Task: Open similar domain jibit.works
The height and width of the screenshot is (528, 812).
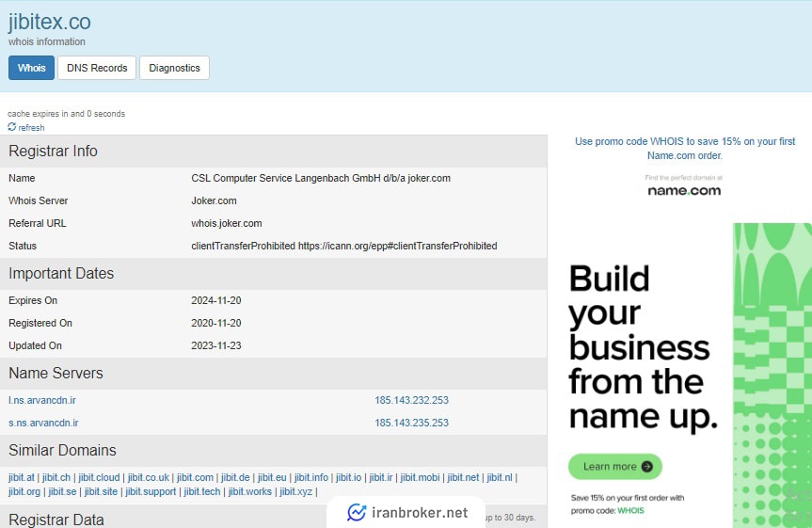Action: (249, 491)
